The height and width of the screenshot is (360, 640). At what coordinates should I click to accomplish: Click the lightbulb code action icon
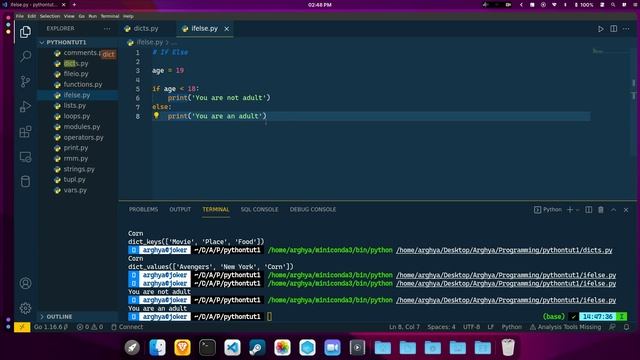click(156, 116)
